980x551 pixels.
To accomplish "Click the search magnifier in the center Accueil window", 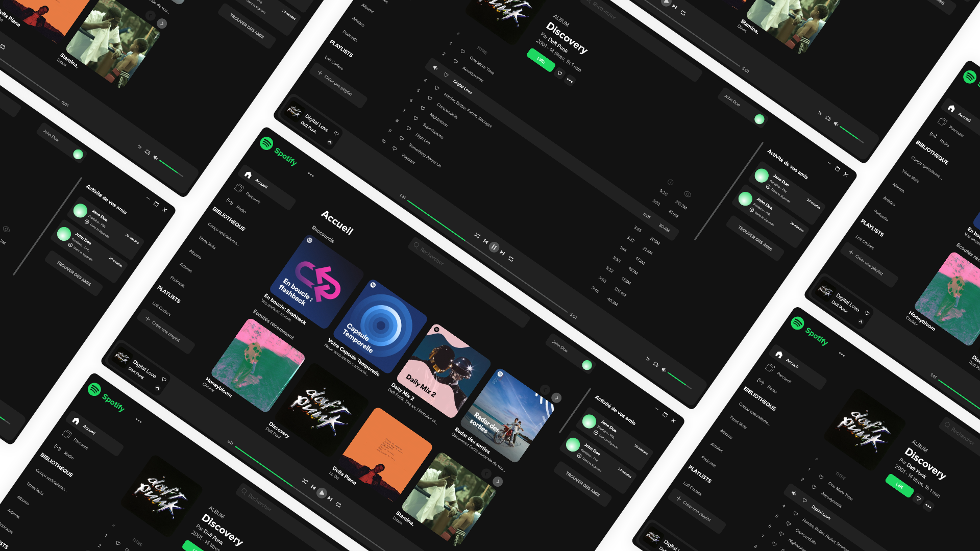I will tap(416, 245).
